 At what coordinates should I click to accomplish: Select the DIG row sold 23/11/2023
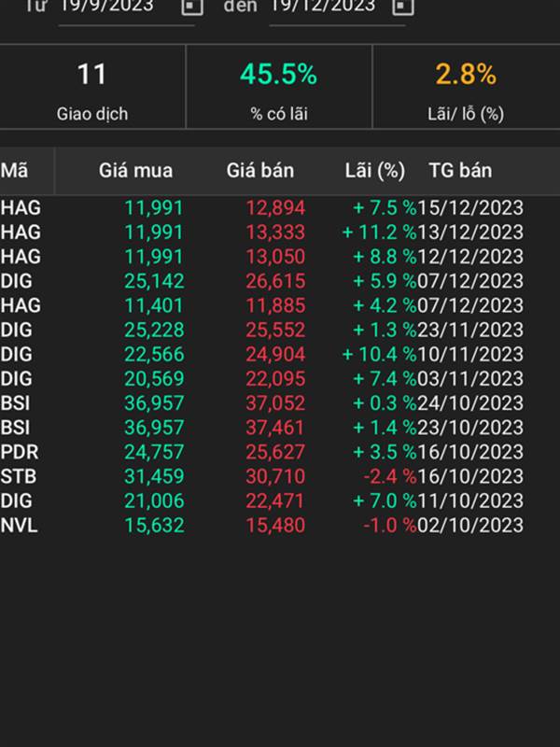click(x=280, y=330)
